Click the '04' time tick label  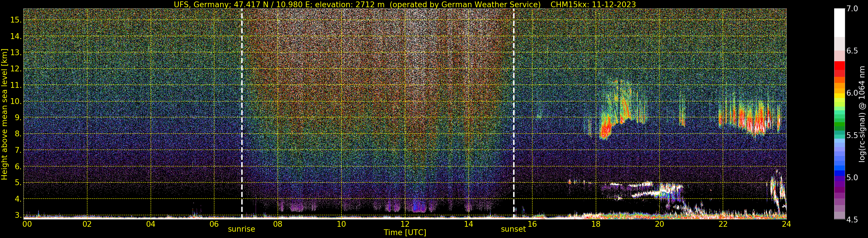coord(151,224)
